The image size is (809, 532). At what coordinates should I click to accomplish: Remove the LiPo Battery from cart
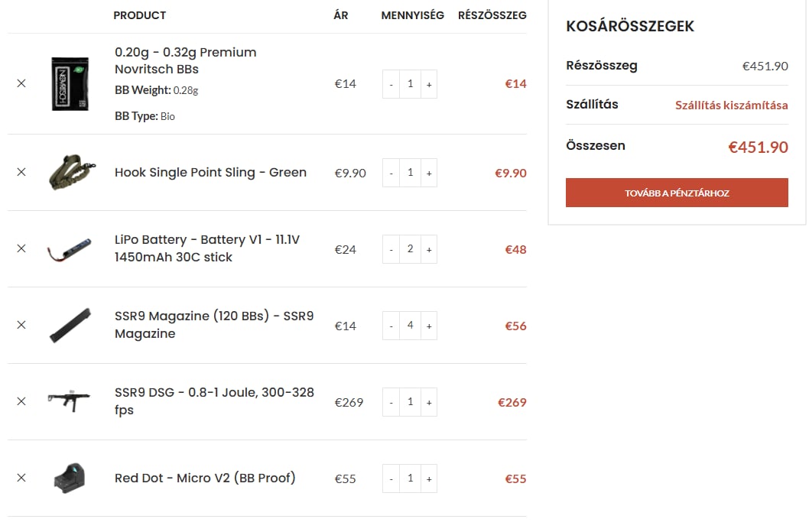pyautogui.click(x=21, y=248)
